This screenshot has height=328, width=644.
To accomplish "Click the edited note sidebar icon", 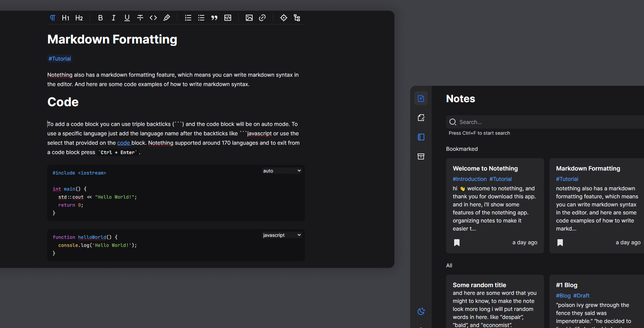I will coord(421,118).
